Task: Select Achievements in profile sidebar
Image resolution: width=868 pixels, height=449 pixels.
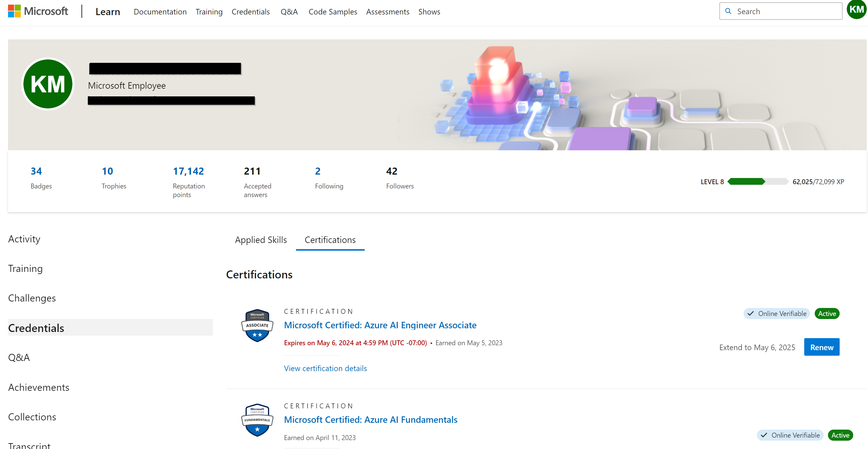Action: pos(39,387)
